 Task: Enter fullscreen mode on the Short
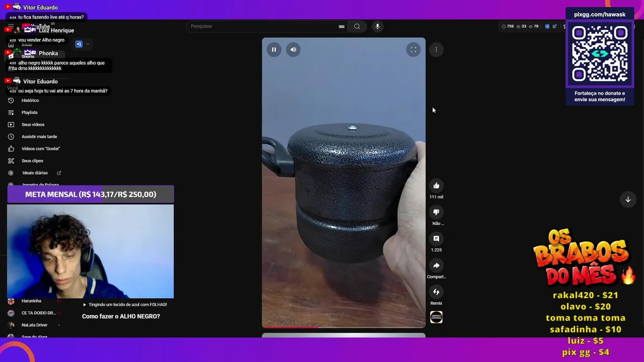point(413,49)
